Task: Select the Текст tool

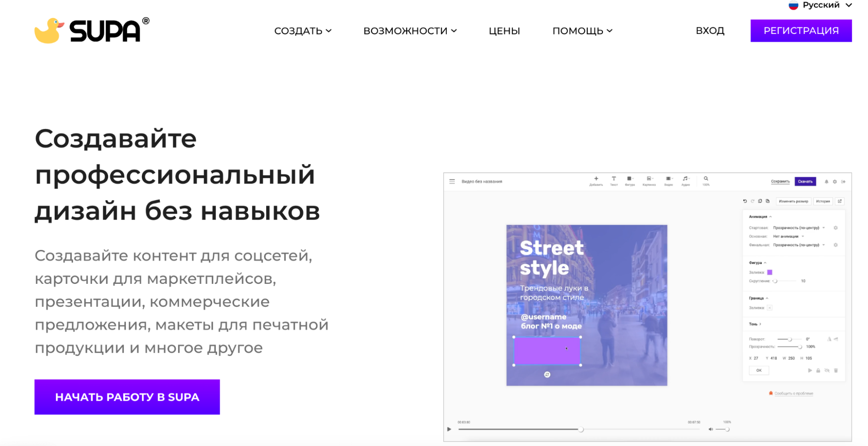Action: [614, 181]
